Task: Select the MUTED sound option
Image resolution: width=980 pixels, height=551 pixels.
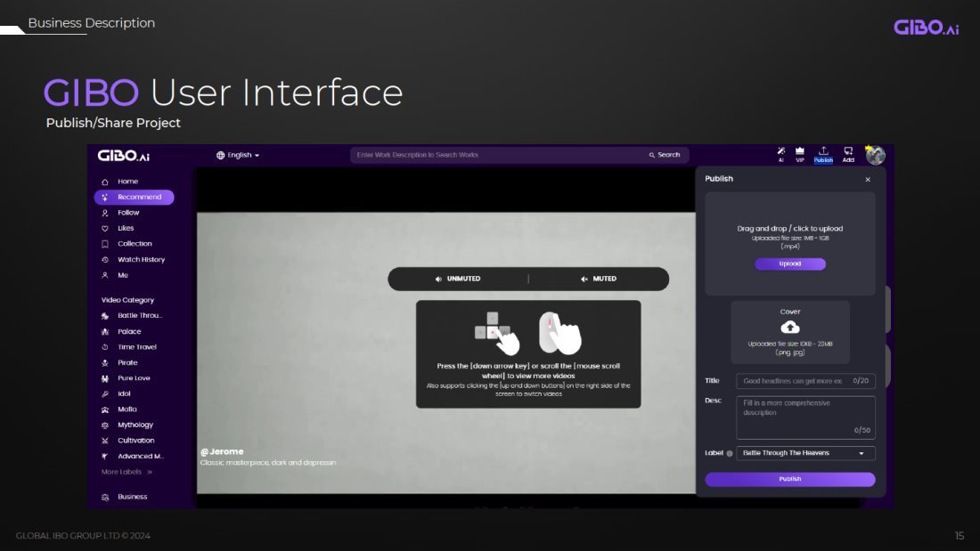Action: coord(599,279)
